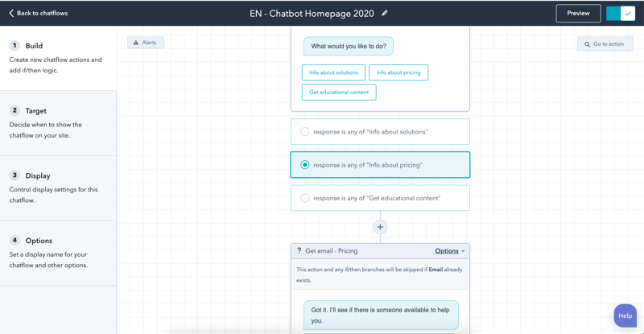
Task: Click "What would you like to do?" message bubble
Action: 349,46
